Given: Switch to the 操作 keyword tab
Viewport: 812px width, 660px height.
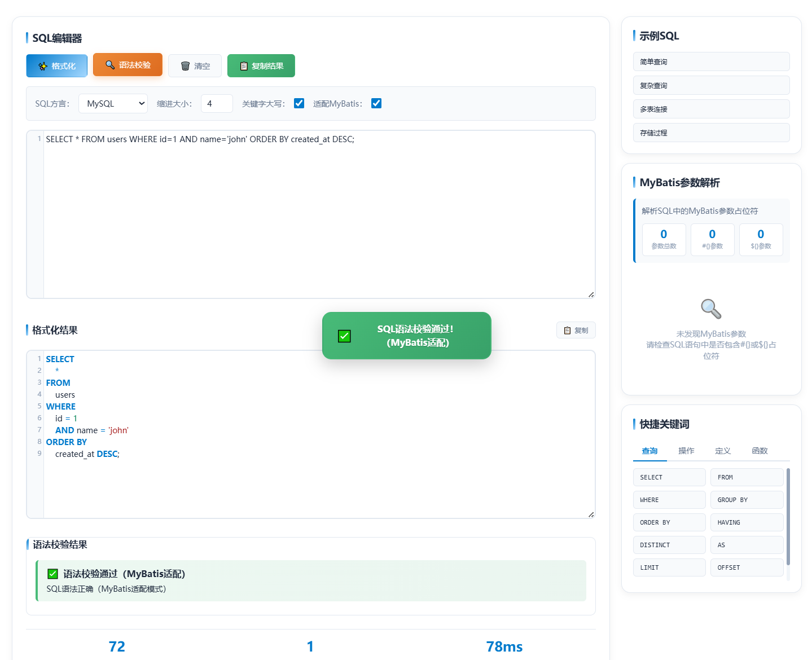Looking at the screenshot, I should (x=686, y=451).
